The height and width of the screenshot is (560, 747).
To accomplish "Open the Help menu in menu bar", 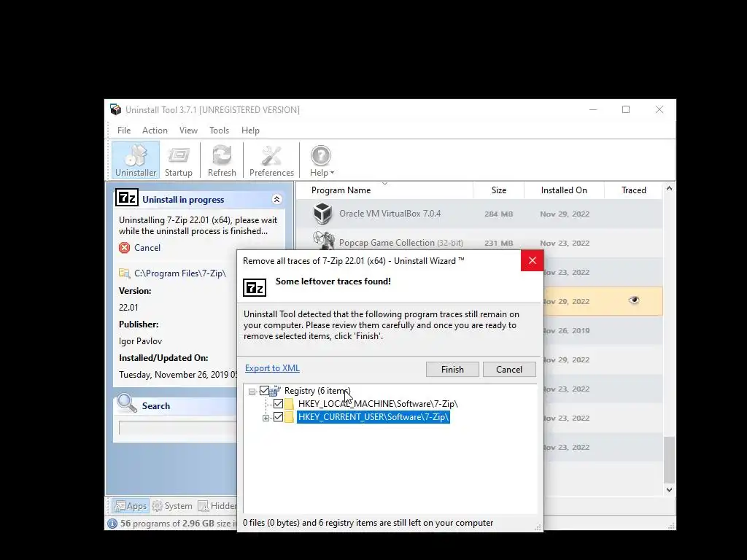I will [x=250, y=131].
